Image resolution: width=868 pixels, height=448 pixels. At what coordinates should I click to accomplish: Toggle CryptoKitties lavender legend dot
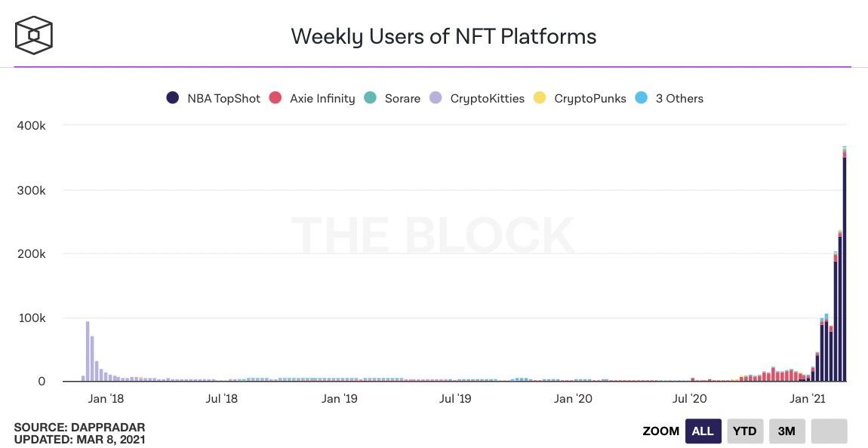click(x=436, y=98)
